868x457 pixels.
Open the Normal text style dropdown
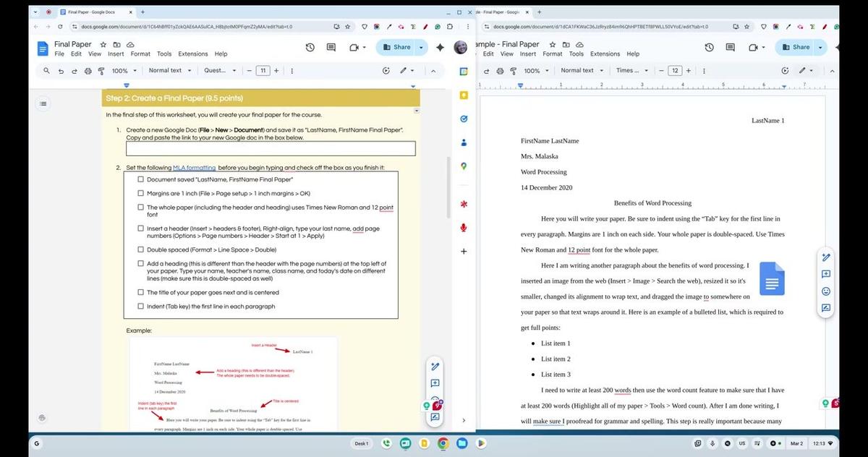(168, 70)
